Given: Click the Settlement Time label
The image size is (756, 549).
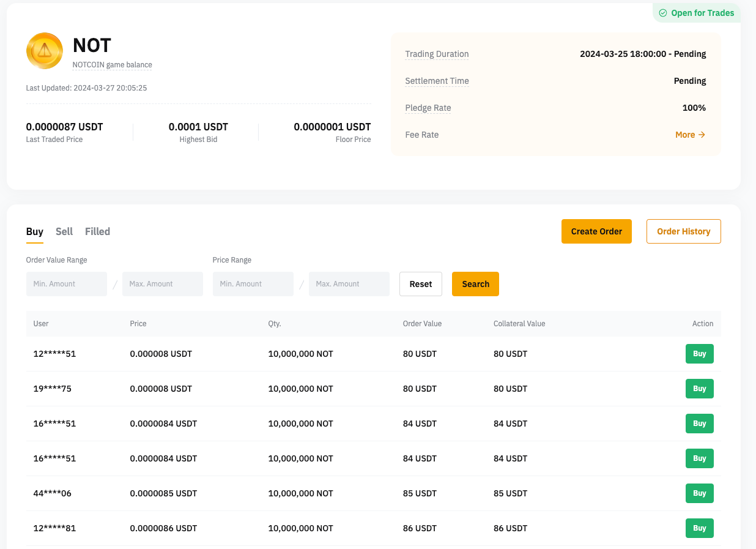Looking at the screenshot, I should coord(437,81).
